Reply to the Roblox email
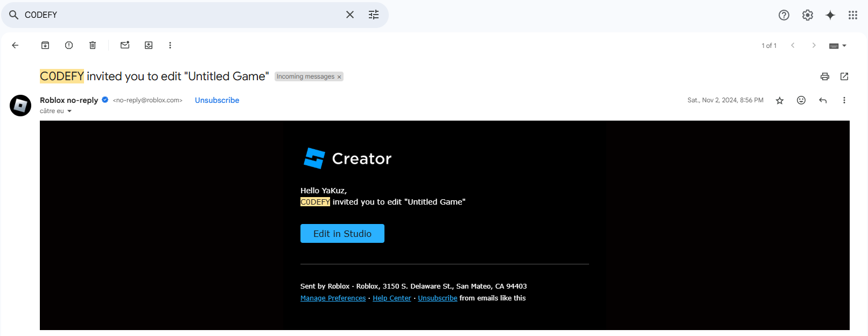This screenshot has width=868, height=336. tap(823, 100)
